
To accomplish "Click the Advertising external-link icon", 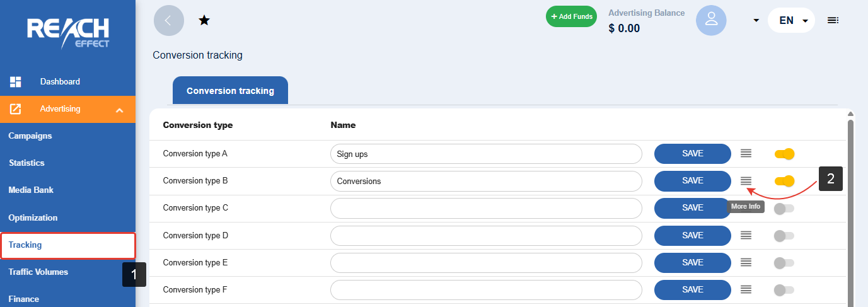I will [16, 109].
